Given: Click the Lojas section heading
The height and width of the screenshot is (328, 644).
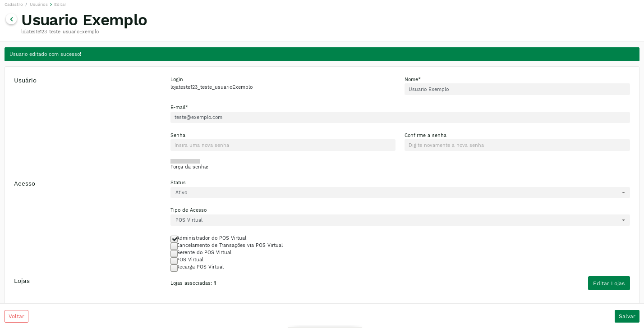Looking at the screenshot, I should point(22,281).
